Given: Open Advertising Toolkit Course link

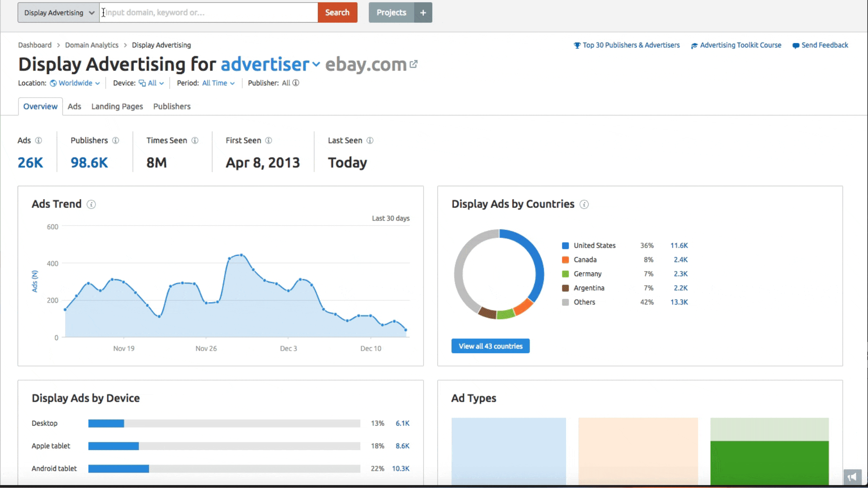Looking at the screenshot, I should point(741,45).
